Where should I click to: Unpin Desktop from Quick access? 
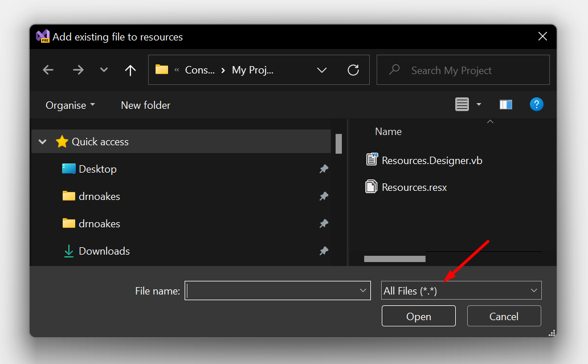click(324, 169)
